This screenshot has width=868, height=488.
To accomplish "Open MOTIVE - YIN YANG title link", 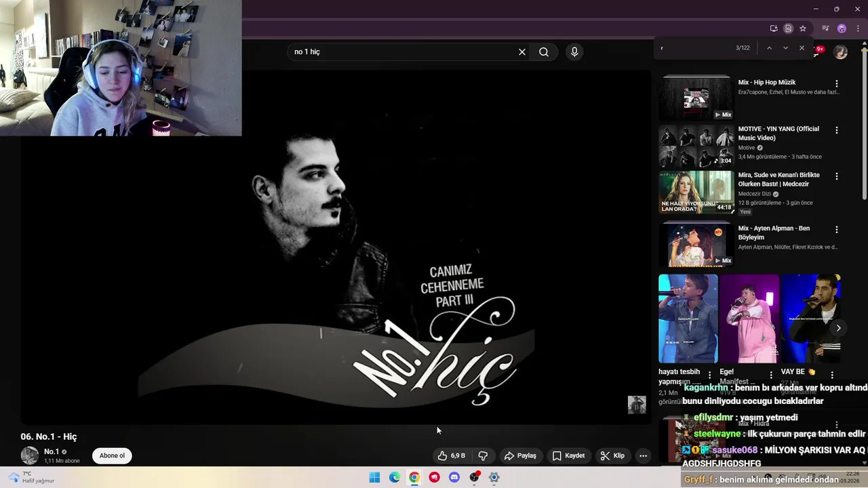I will (778, 134).
